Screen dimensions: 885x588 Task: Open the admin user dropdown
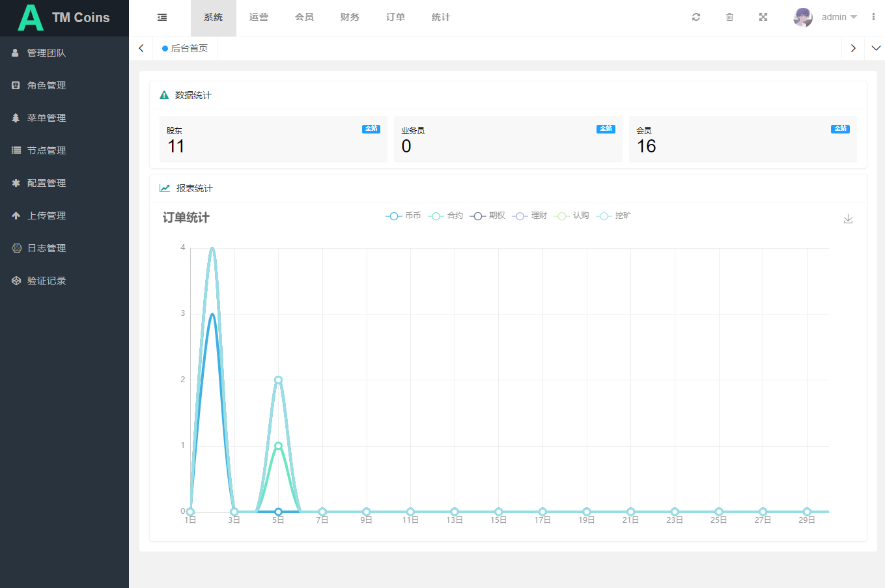[x=839, y=18]
